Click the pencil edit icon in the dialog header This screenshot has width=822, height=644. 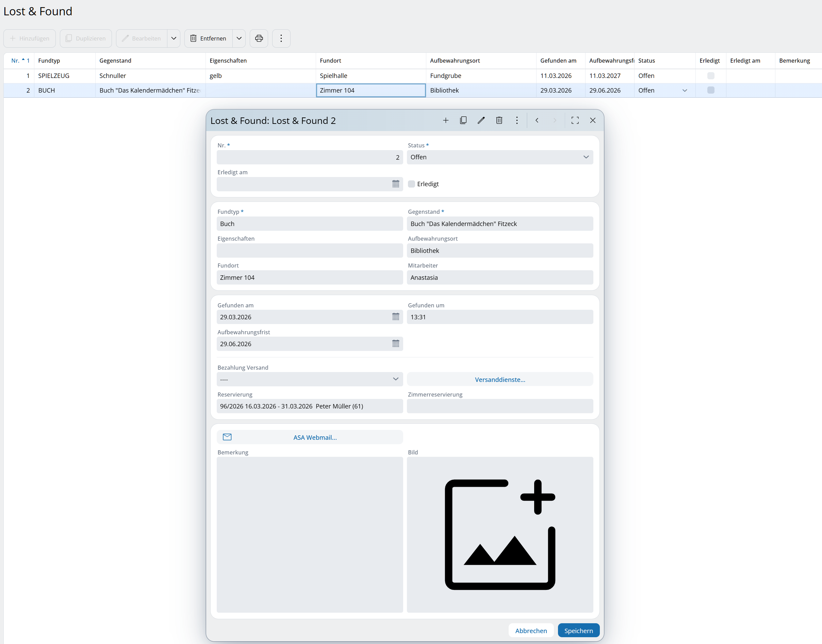[x=481, y=120]
